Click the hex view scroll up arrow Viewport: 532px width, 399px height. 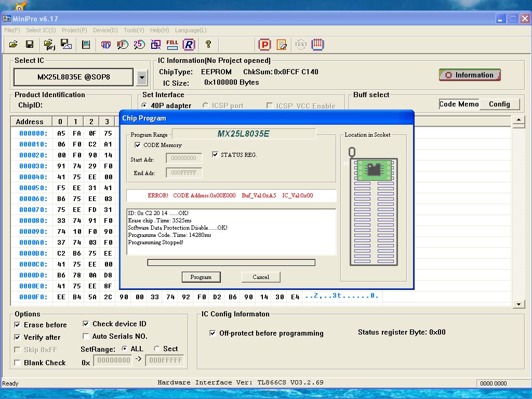tap(519, 120)
